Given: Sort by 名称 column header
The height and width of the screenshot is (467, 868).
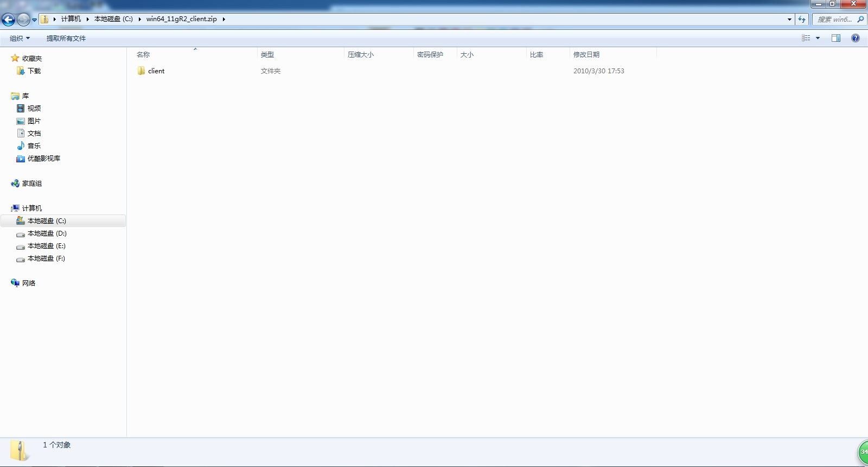Looking at the screenshot, I should point(143,54).
